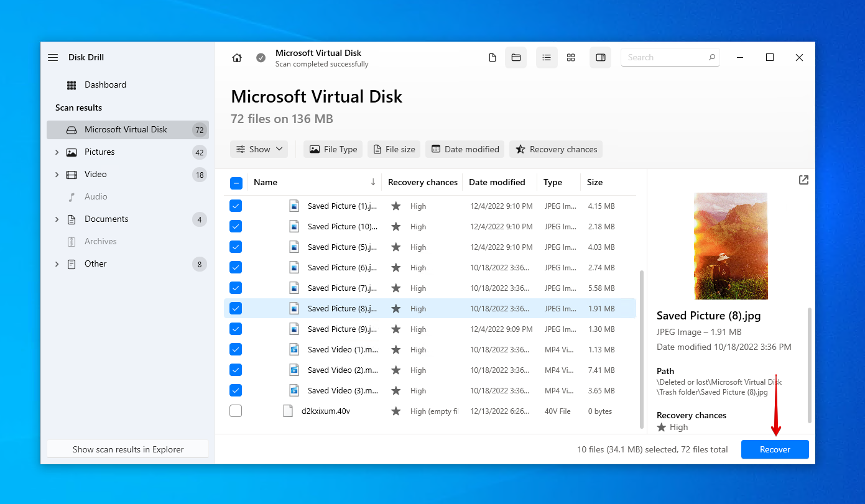This screenshot has width=865, height=504.
Task: Uncheck Saved Picture (1).jpg checkbox
Action: [236, 206]
